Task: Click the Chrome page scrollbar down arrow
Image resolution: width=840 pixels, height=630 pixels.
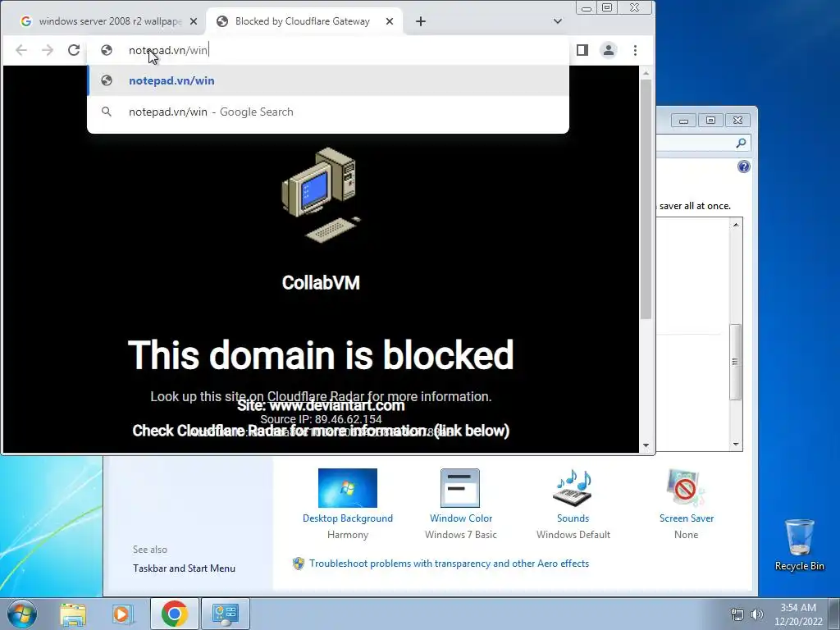Action: click(646, 445)
